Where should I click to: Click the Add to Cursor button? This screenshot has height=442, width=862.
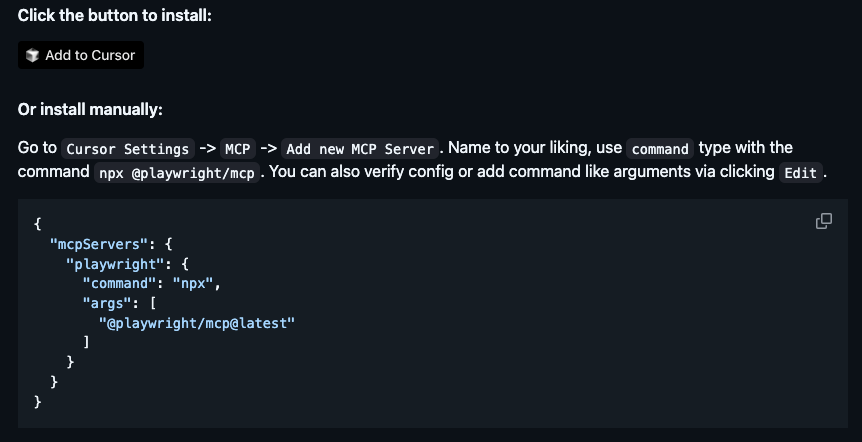(x=81, y=55)
